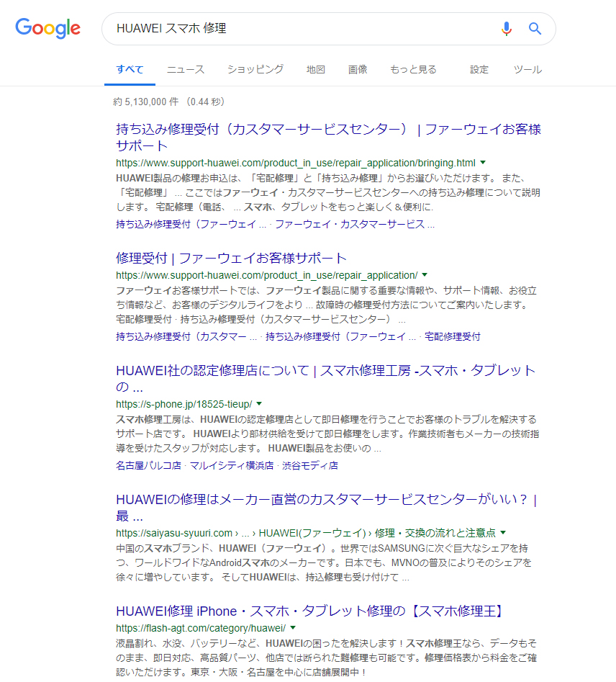Expand dropdown arrow next to flash-agt.com URL
Image resolution: width=616 pixels, height=682 pixels.
pyautogui.click(x=293, y=628)
